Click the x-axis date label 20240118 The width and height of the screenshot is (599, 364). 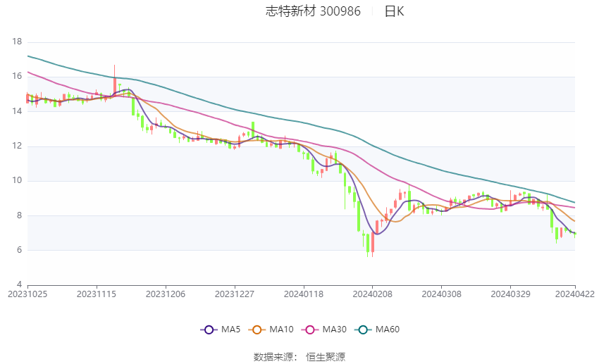(x=304, y=294)
